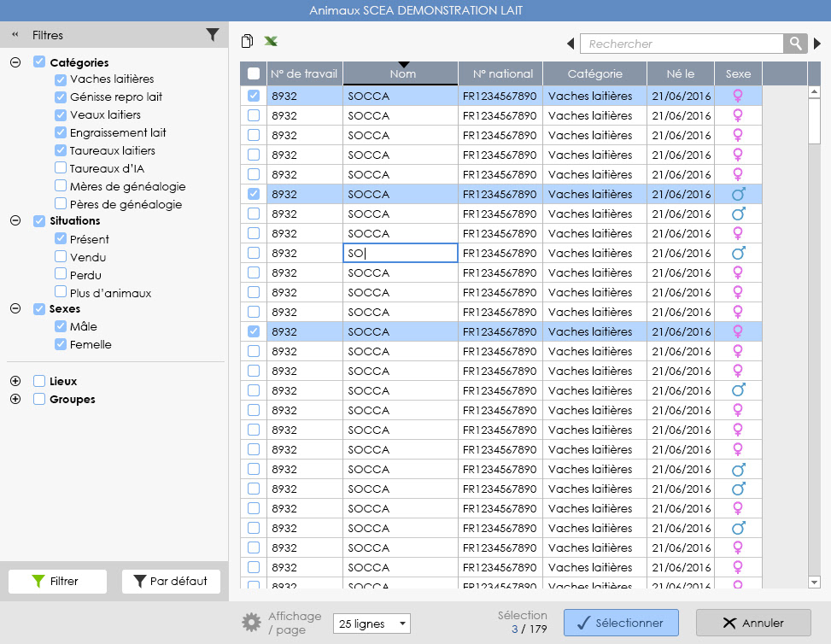Enable the Vendu situation filter

[x=61, y=256]
